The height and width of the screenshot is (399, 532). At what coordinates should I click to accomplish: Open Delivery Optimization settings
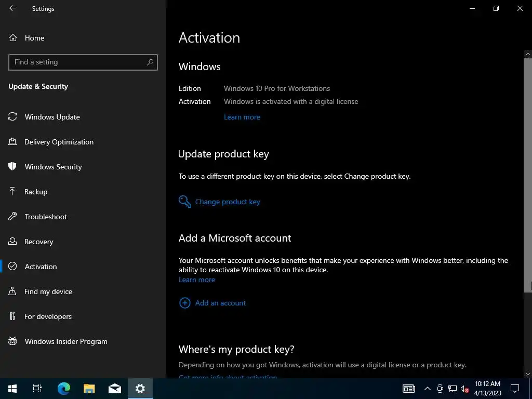59,142
